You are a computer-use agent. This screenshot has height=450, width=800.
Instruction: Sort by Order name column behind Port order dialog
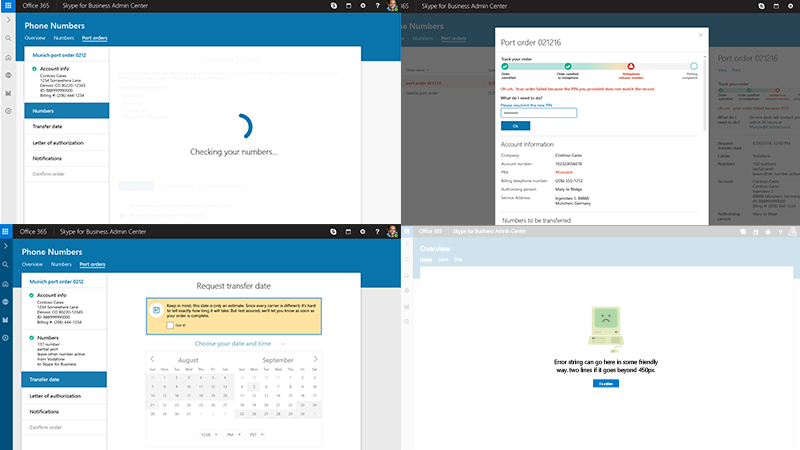pos(417,70)
